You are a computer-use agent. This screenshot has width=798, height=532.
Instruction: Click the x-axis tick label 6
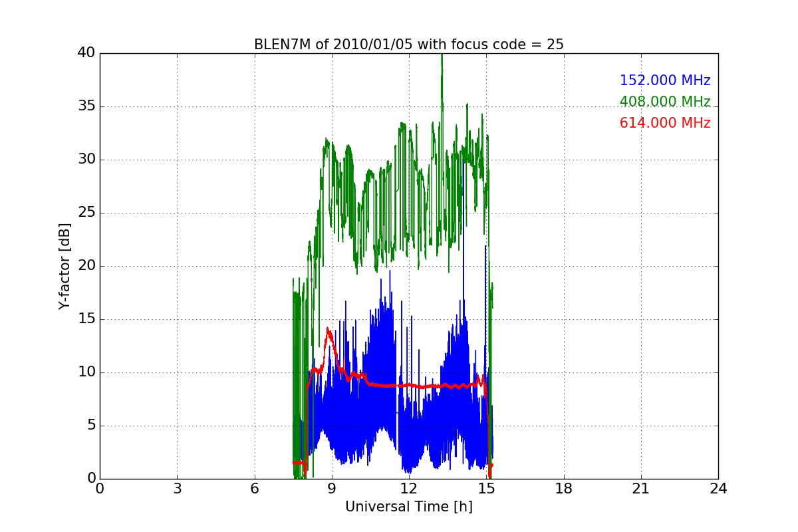(254, 489)
